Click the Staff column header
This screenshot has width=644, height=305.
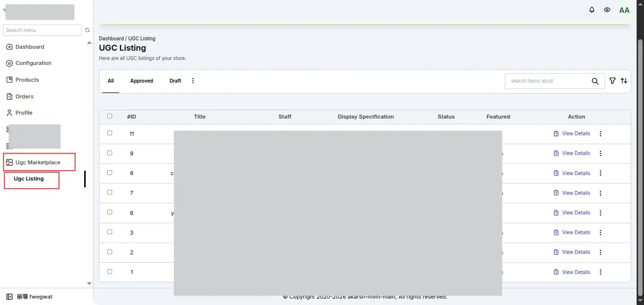tap(285, 117)
